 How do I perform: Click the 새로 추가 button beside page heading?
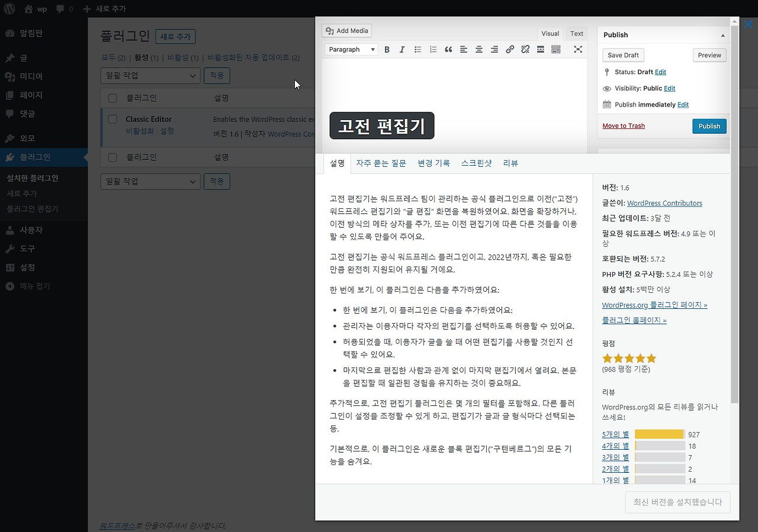pos(175,37)
